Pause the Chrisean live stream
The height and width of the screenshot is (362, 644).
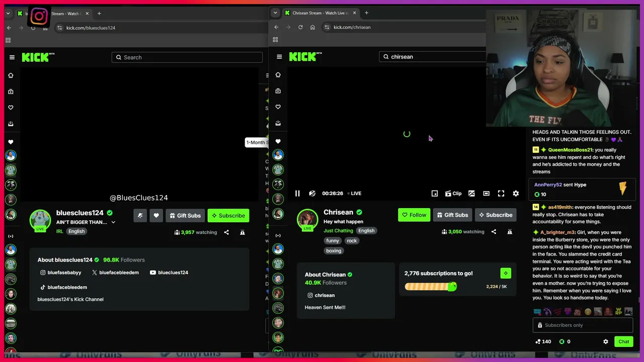tap(297, 194)
